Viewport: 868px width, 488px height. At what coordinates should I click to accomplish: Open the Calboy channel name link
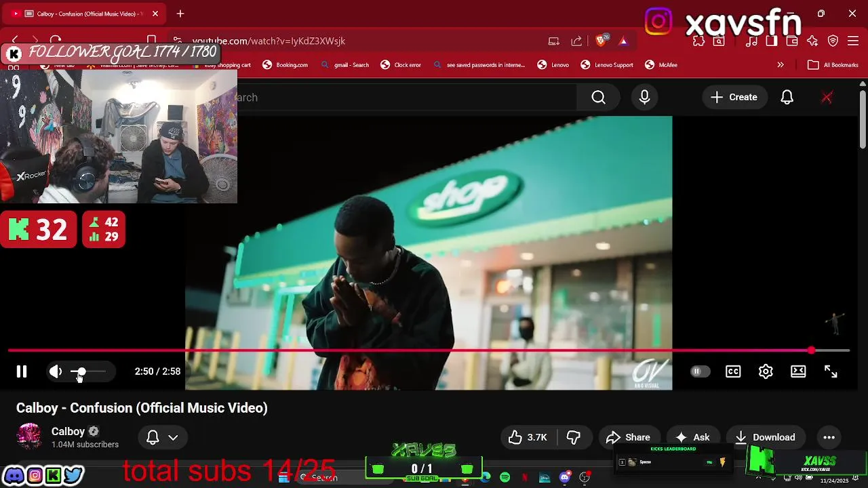[68, 431]
